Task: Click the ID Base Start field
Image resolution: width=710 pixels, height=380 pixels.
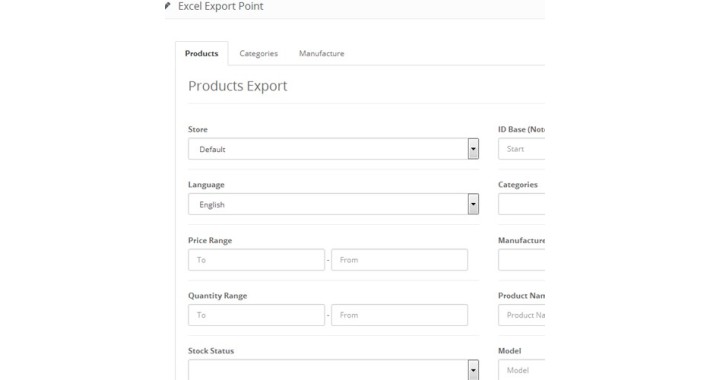Action: (522, 149)
